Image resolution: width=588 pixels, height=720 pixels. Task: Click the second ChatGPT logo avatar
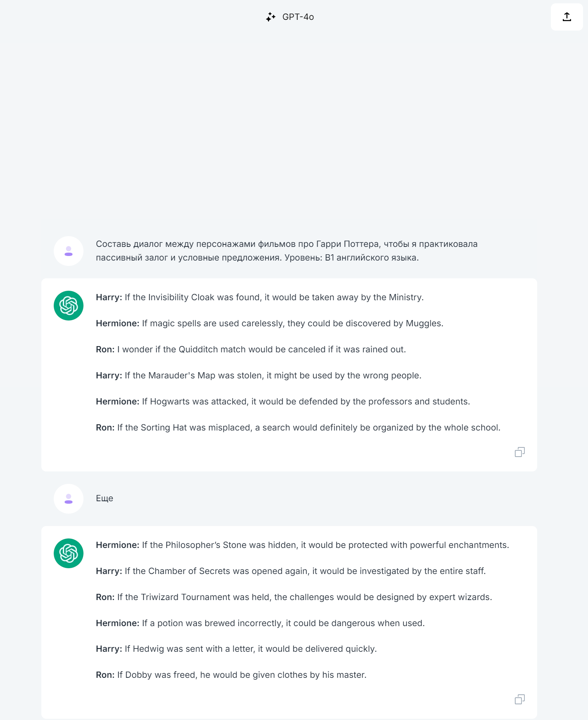click(69, 553)
